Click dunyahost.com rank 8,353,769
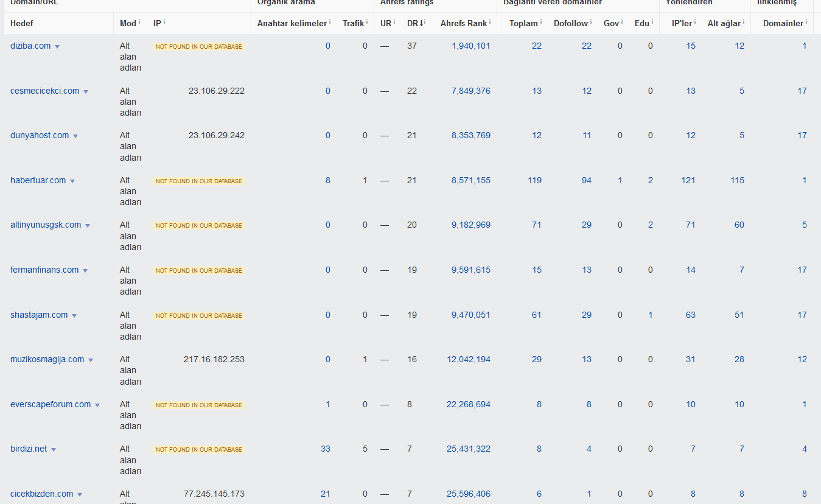This screenshot has height=504, width=821. (x=471, y=135)
